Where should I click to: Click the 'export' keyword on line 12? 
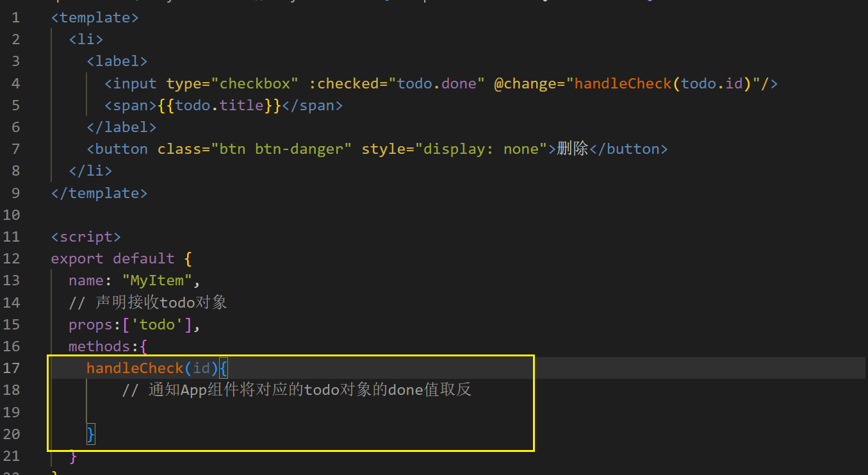tap(78, 258)
